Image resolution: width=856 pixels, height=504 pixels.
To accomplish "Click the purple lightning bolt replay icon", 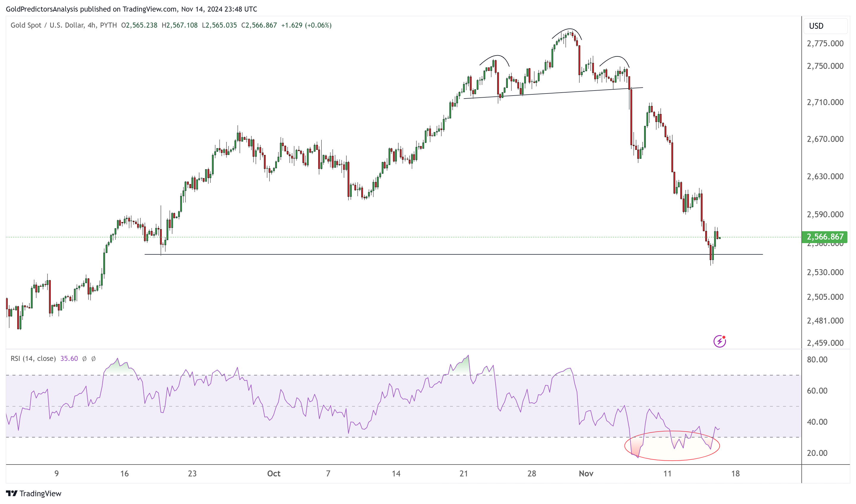I will [719, 341].
